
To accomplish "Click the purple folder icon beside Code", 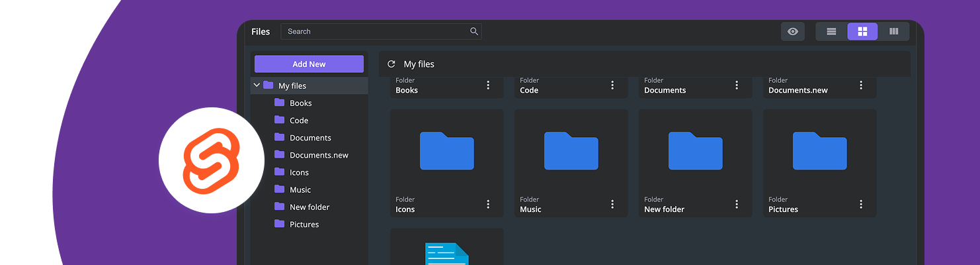I will [x=280, y=120].
